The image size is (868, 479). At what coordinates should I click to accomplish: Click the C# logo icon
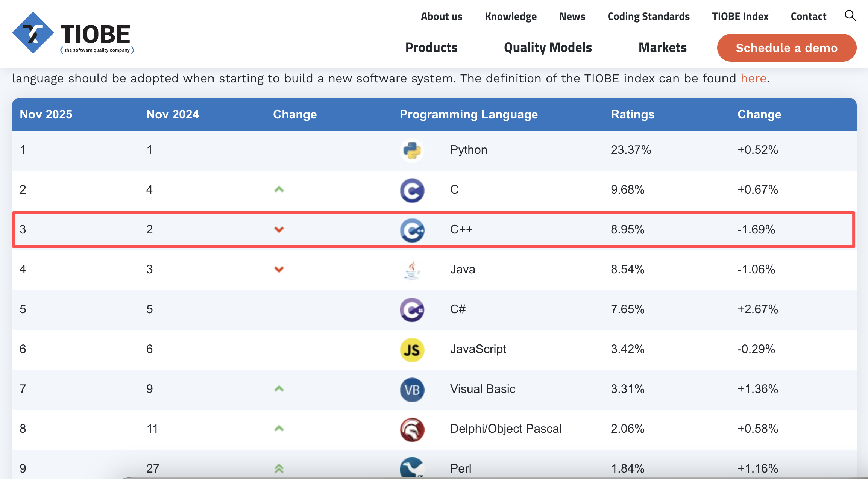tap(412, 310)
